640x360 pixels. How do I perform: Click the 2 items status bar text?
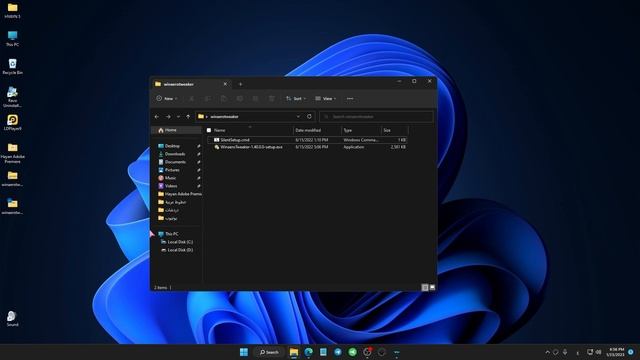160,288
